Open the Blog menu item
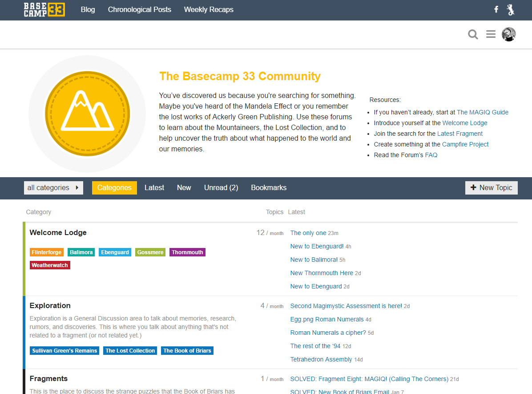This screenshot has width=532, height=394. click(x=88, y=9)
